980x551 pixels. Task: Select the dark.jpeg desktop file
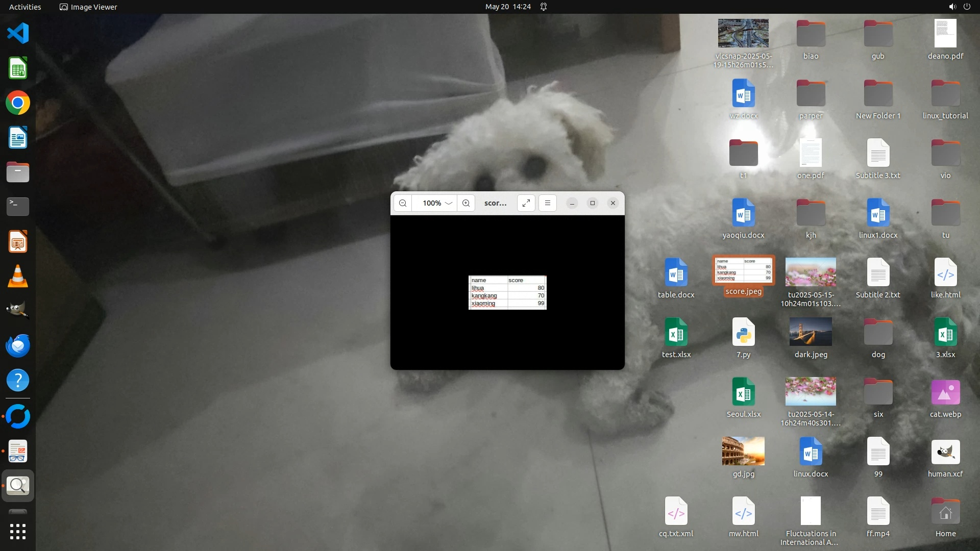(811, 332)
